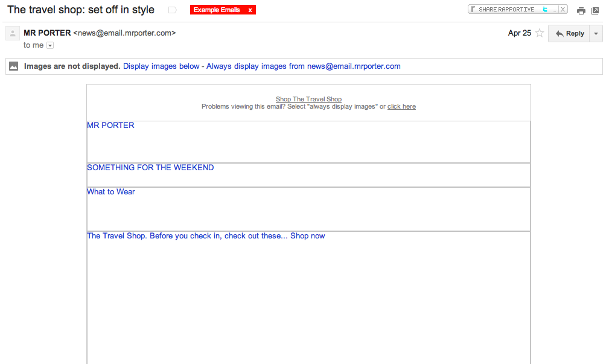Viewport: 612px width, 364px height.
Task: Click the importance marker next to subject
Action: point(173,10)
